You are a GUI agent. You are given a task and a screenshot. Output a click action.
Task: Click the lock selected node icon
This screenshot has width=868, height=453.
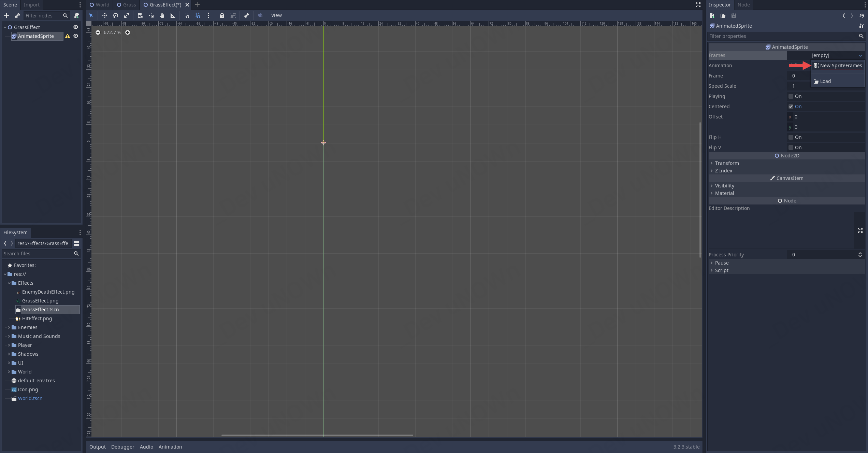click(222, 15)
